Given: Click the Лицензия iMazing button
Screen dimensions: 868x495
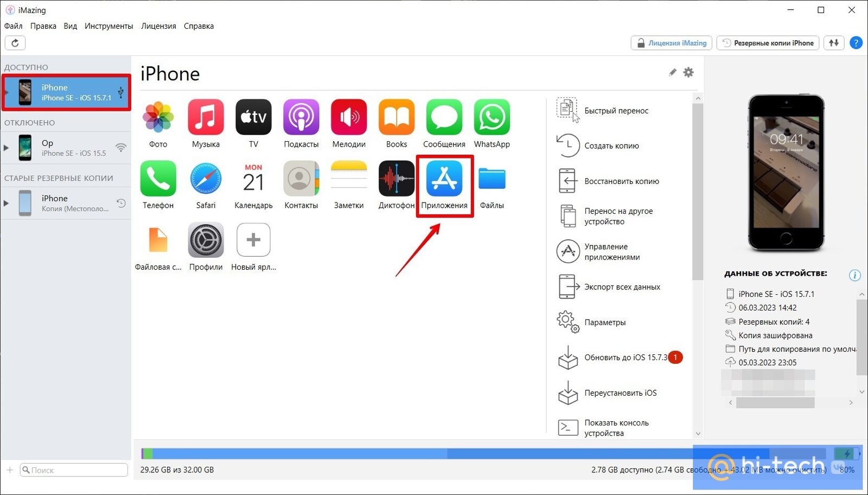Looking at the screenshot, I should click(672, 43).
